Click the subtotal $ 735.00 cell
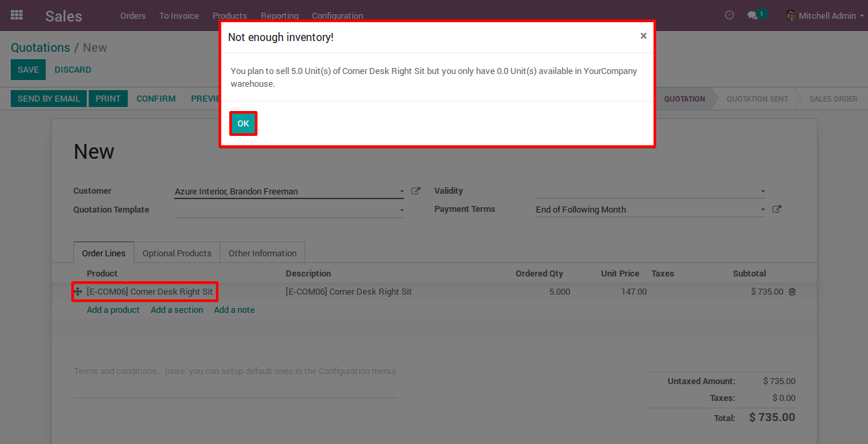This screenshot has width=868, height=444. click(767, 292)
